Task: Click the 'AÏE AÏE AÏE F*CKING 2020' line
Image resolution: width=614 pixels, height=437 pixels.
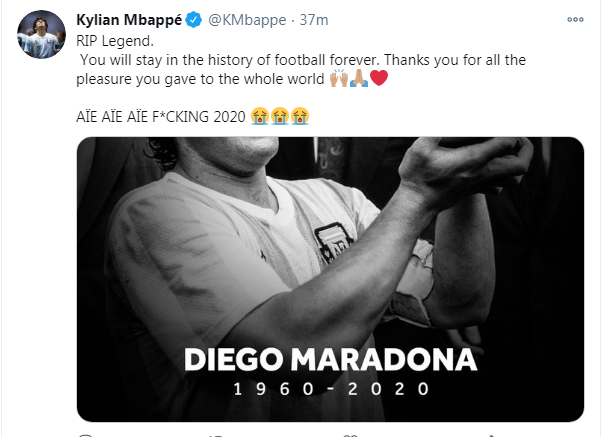Action: pyautogui.click(x=161, y=116)
